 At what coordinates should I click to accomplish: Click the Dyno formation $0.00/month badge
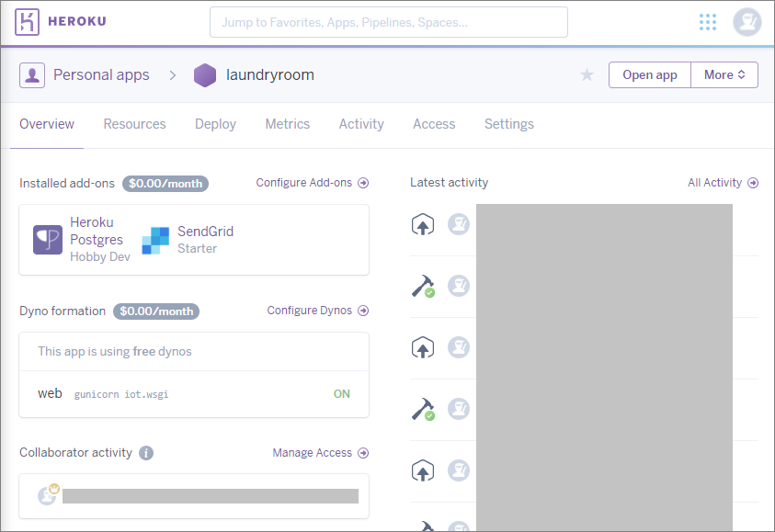point(156,311)
